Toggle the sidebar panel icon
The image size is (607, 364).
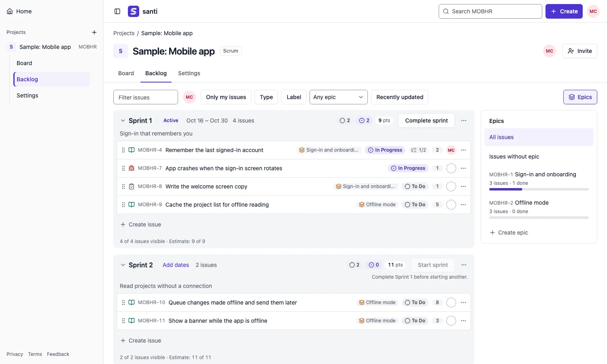(x=117, y=11)
